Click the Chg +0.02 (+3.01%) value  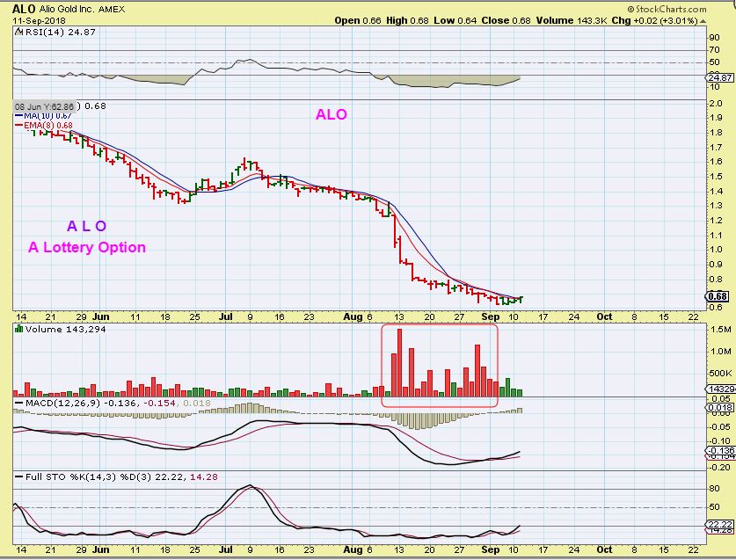click(x=655, y=20)
